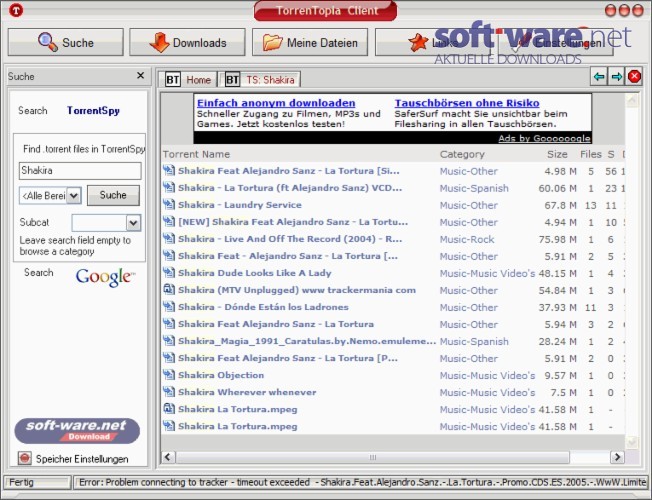Go back with the left arrow icon
The width and height of the screenshot is (652, 500).
(x=599, y=76)
